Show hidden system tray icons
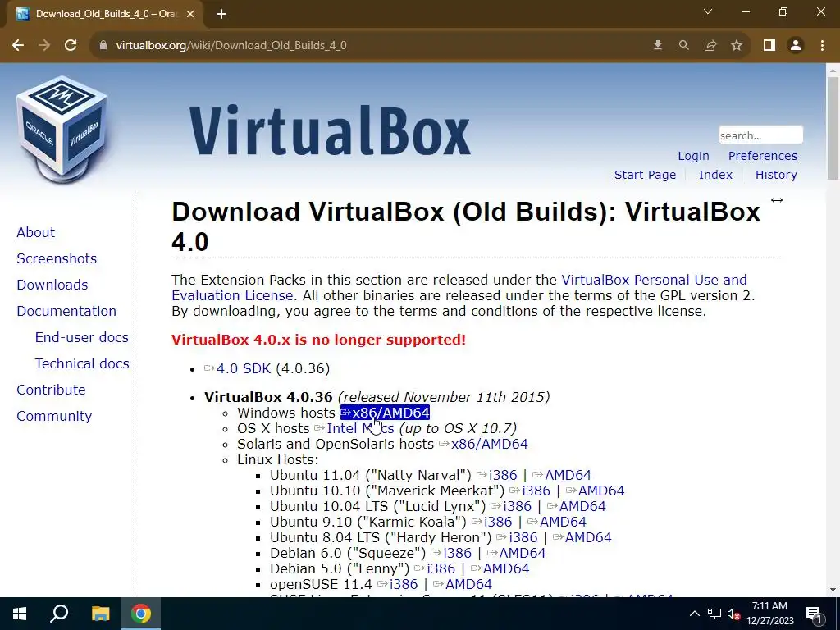The image size is (840, 630). (694, 614)
